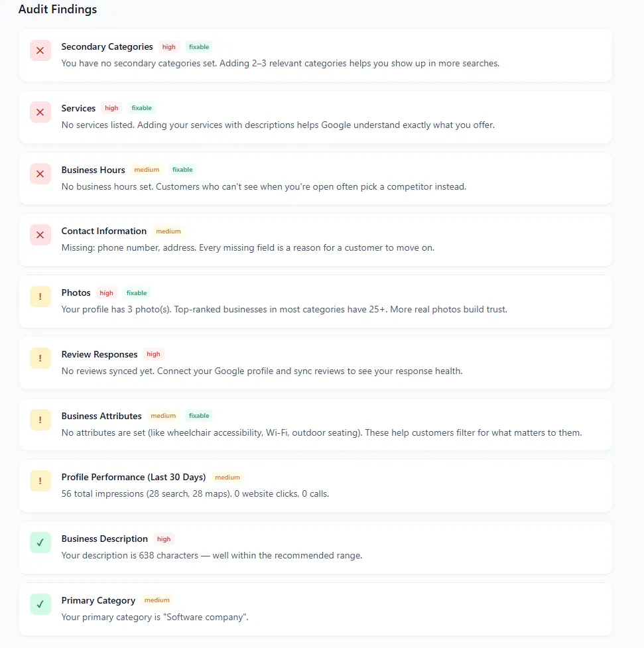Open the Profile Performance (Last 30 Days) title

[x=133, y=477]
